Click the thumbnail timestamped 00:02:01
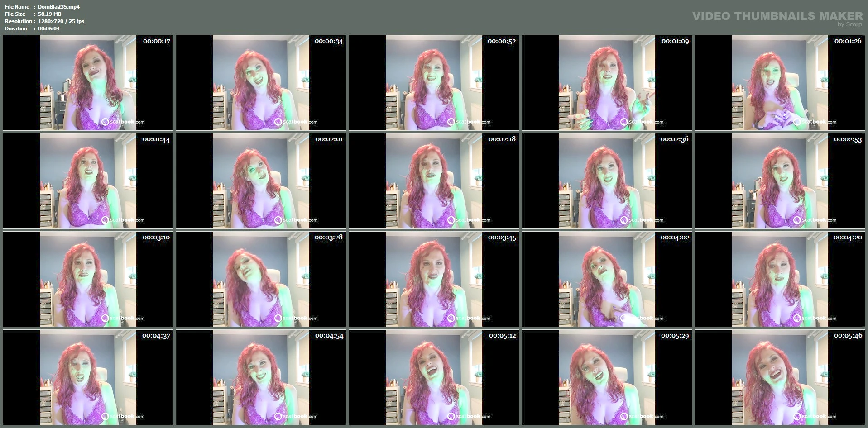Viewport: 868px width, 428px height. (261, 181)
